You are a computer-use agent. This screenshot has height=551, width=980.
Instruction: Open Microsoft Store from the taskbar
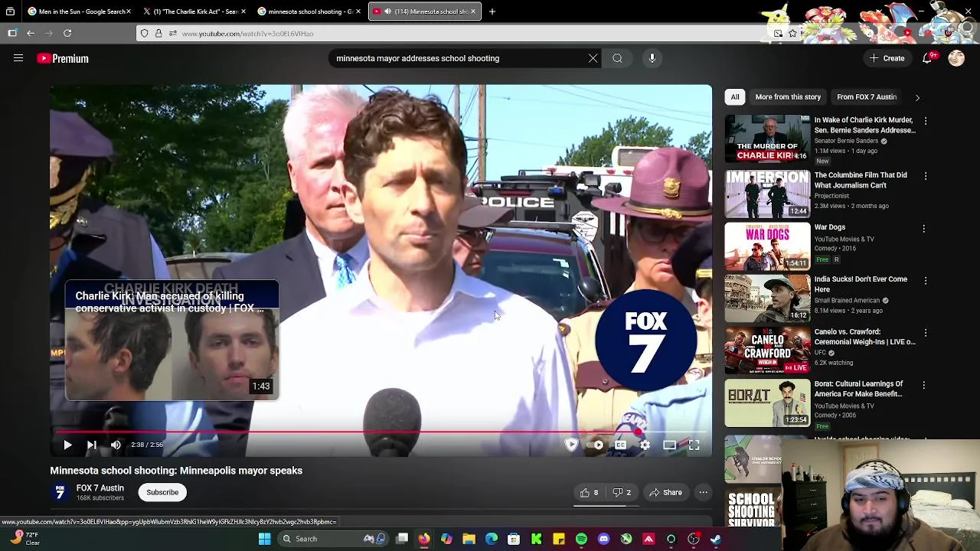tap(514, 539)
